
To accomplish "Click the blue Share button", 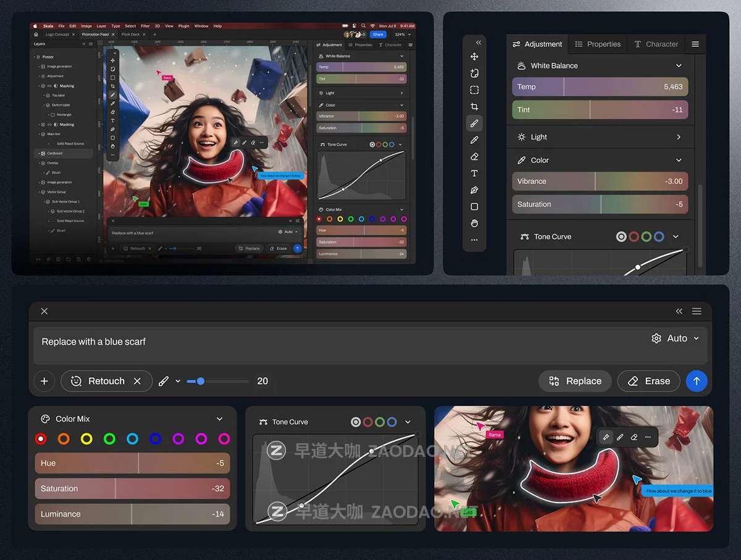I will tap(377, 35).
